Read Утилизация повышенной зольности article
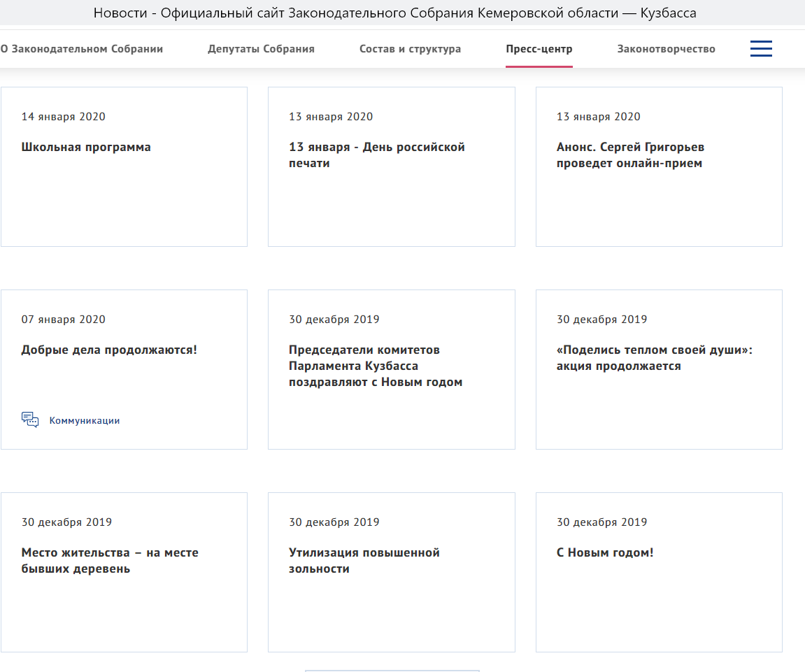The image size is (805, 672). 364,561
